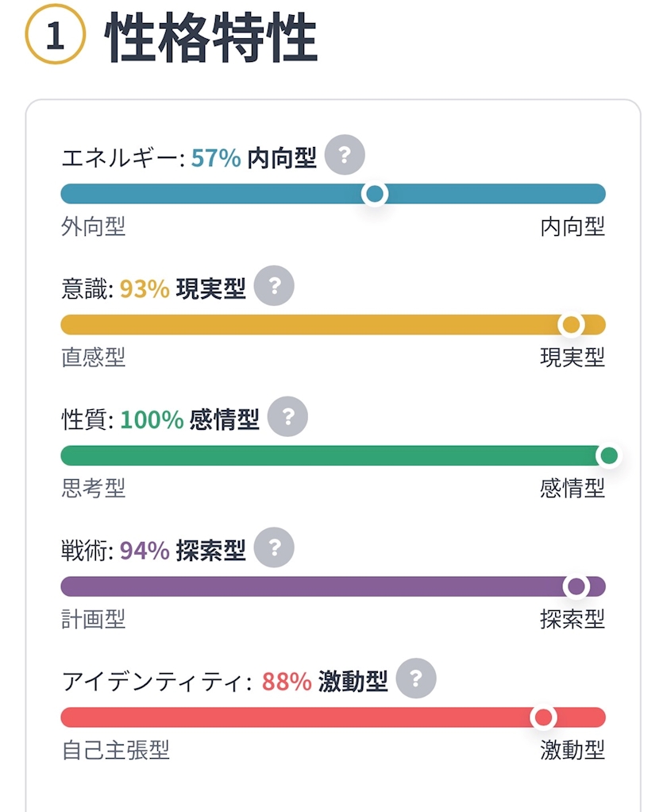Click the 100% 感情型 result text
The width and height of the screenshot is (667, 812).
(x=190, y=420)
